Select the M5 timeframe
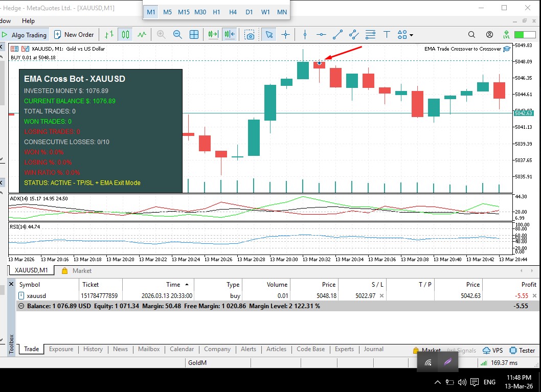Viewport: 541px width, 392px height. tap(167, 12)
